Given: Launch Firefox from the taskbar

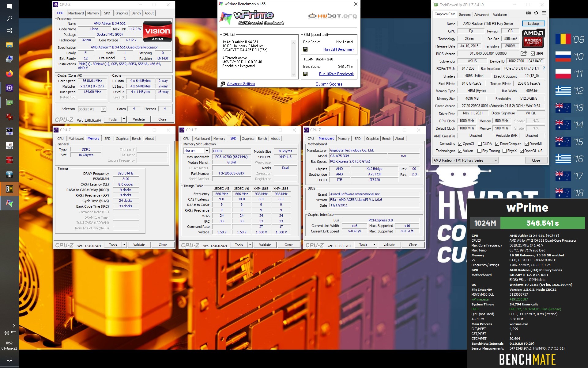Looking at the screenshot, I should 9,74.
